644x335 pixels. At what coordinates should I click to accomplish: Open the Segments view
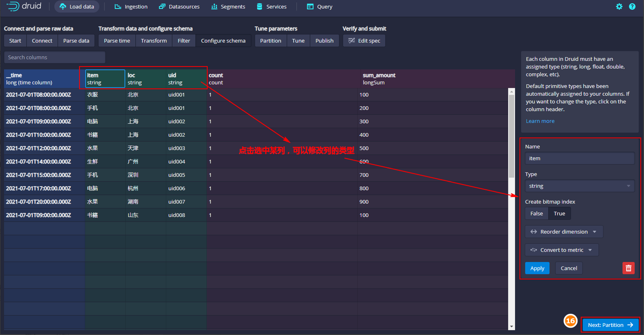click(228, 6)
